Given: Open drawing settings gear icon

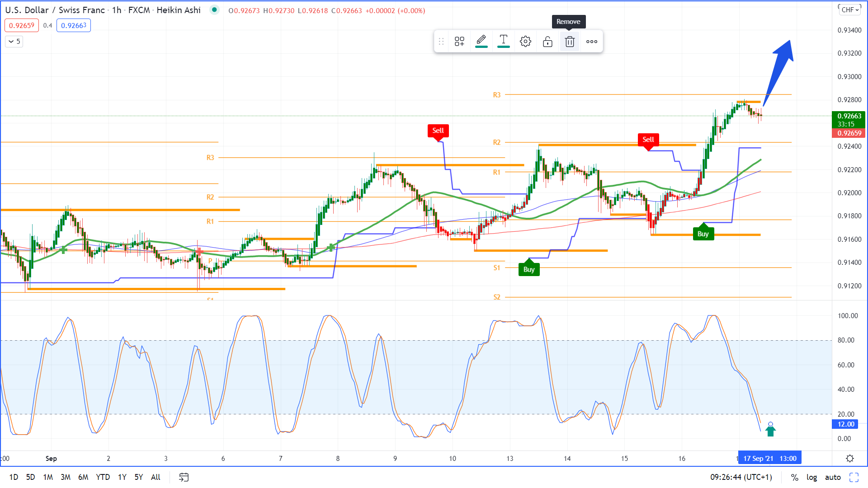Looking at the screenshot, I should [525, 42].
